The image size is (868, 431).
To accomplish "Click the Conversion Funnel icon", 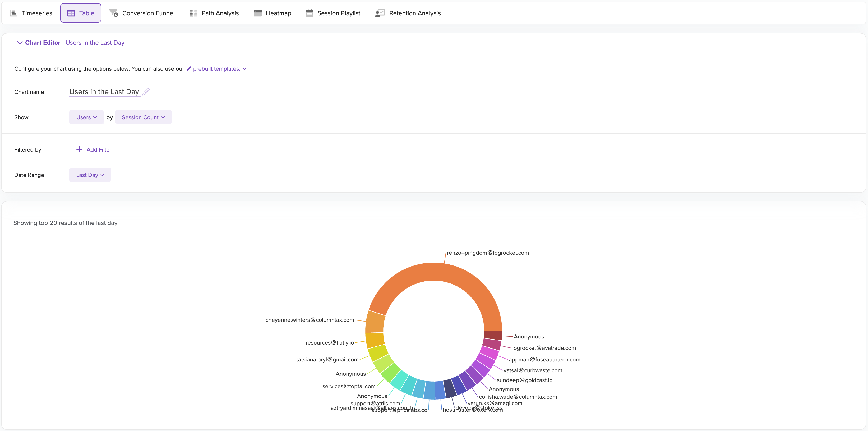I will 114,13.
